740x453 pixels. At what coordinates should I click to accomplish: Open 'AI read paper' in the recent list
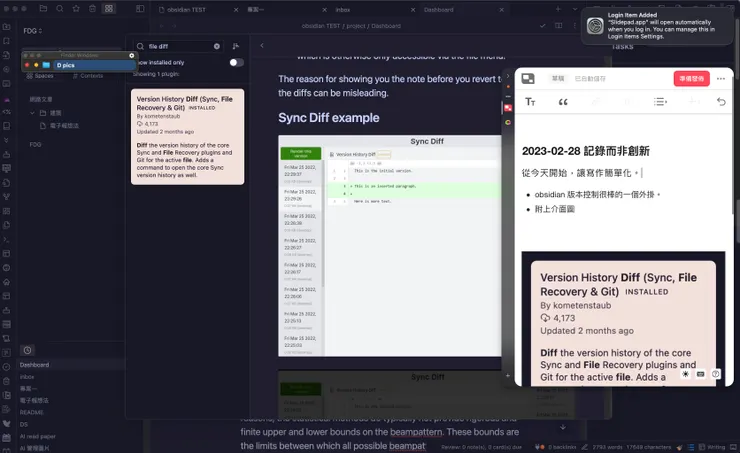click(38, 436)
